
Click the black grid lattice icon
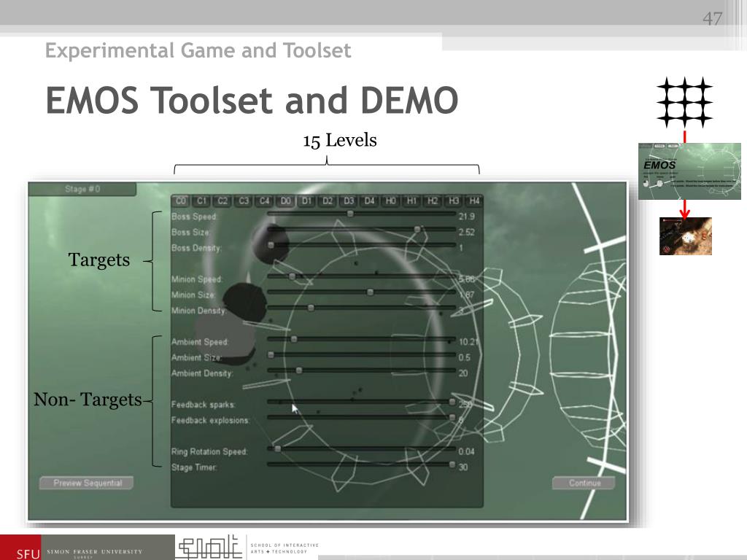[x=684, y=102]
